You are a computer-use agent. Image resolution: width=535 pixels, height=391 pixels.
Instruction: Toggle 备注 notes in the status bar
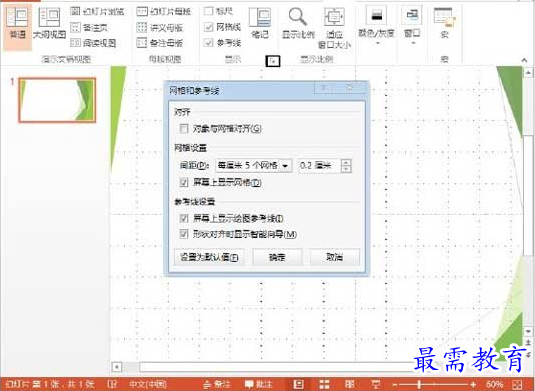(216, 384)
